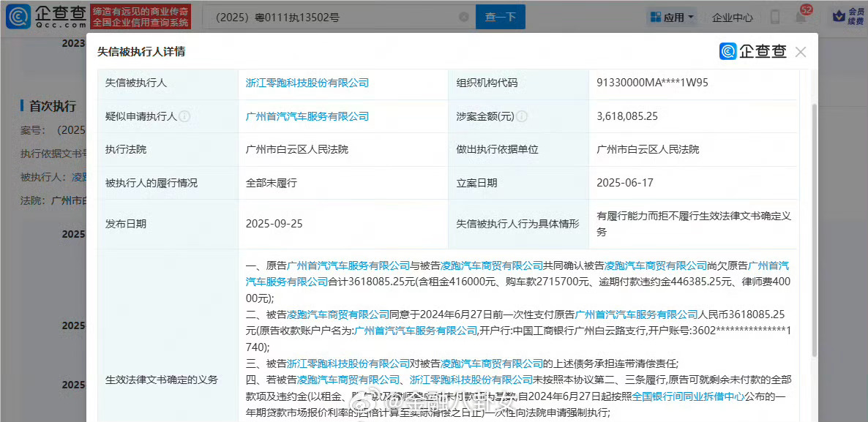Click the 立案日期 label cell
This screenshot has height=422, width=868.
click(476, 183)
